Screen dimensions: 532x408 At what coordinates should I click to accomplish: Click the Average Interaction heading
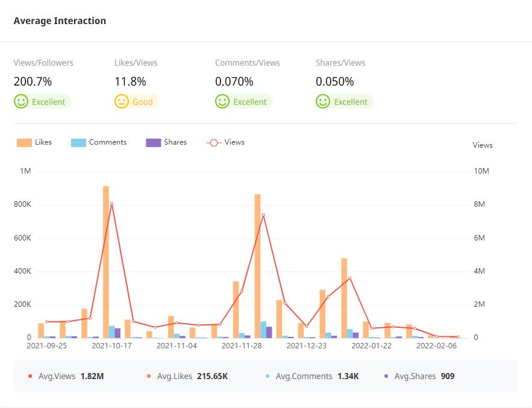[x=60, y=20]
